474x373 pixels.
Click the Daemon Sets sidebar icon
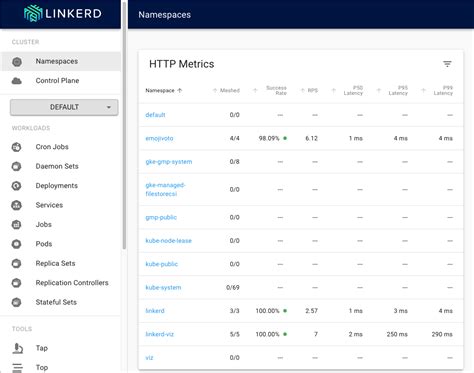click(x=16, y=166)
